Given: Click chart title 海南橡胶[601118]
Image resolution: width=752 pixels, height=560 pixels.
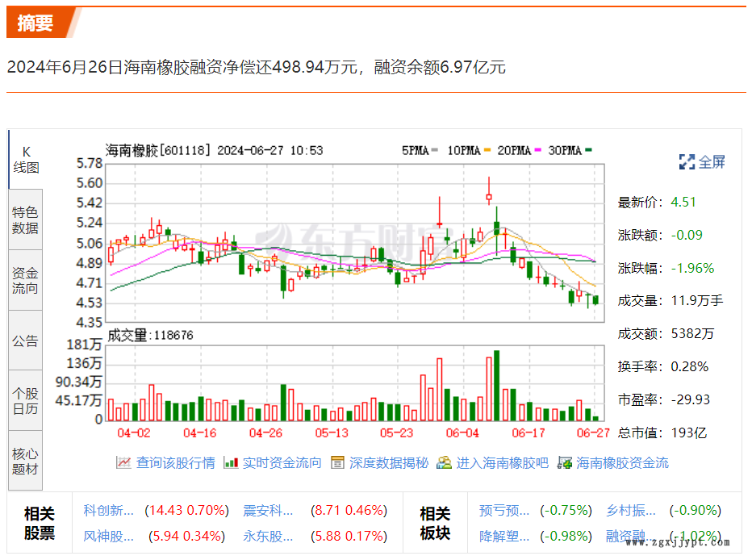Looking at the screenshot, I should click(157, 151).
